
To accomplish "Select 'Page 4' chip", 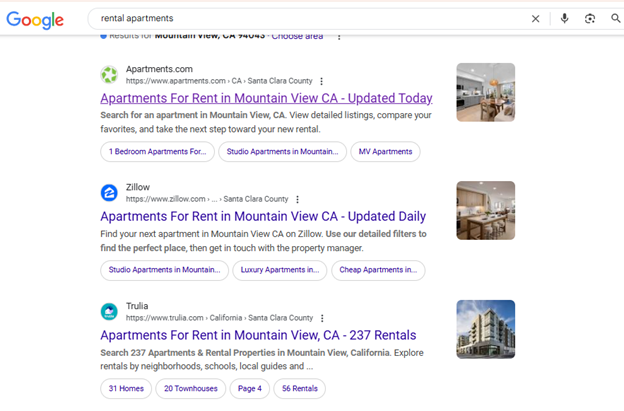I will (250, 389).
